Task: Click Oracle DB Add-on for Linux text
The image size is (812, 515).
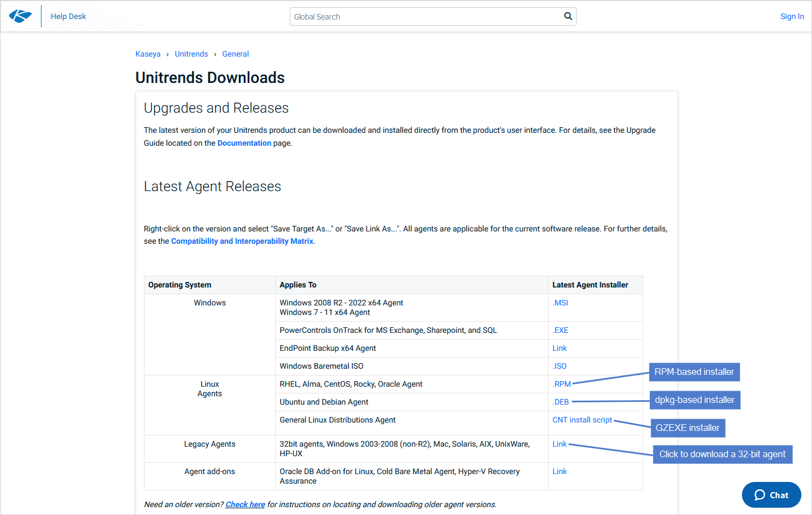Action: coord(400,476)
